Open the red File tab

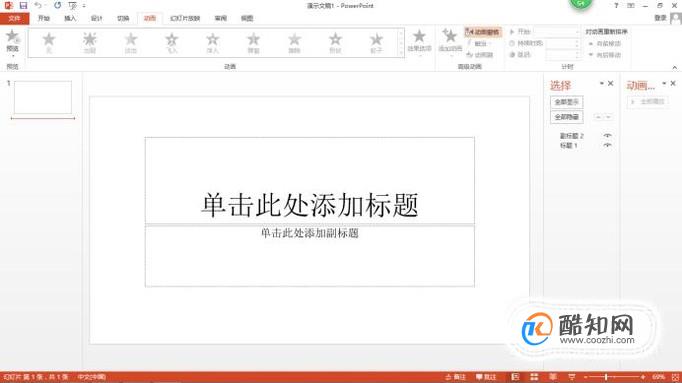(x=14, y=18)
